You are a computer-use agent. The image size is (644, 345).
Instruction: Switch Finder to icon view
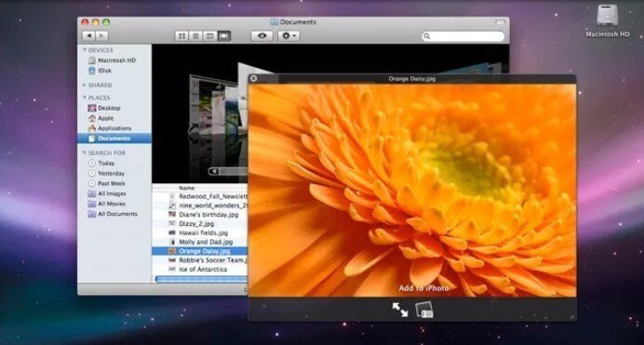[x=181, y=36]
